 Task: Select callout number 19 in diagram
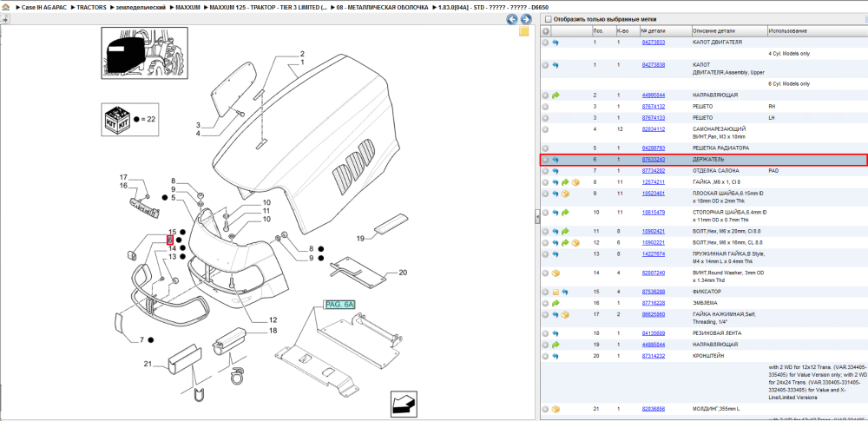point(360,238)
